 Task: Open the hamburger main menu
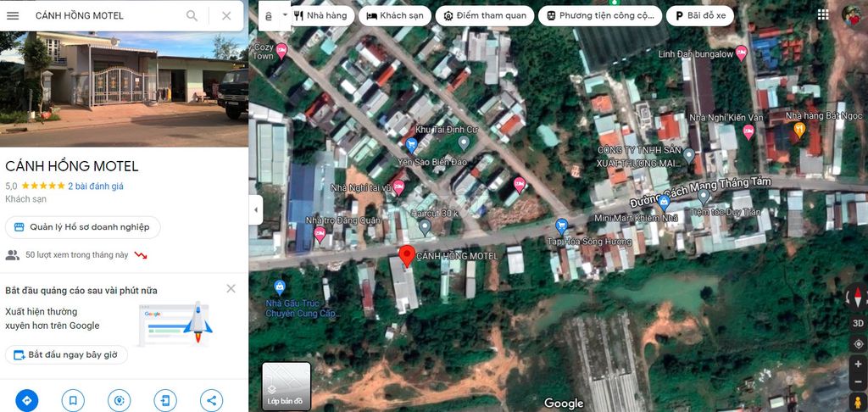[12, 15]
